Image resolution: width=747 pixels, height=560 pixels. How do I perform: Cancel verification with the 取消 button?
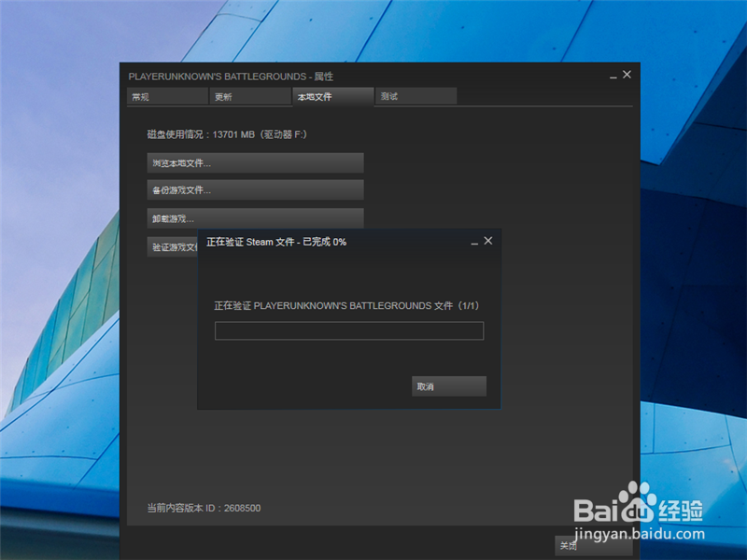click(449, 386)
